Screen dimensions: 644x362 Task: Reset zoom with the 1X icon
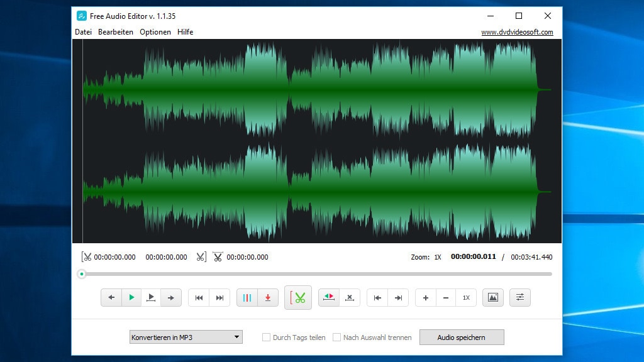pyautogui.click(x=466, y=297)
